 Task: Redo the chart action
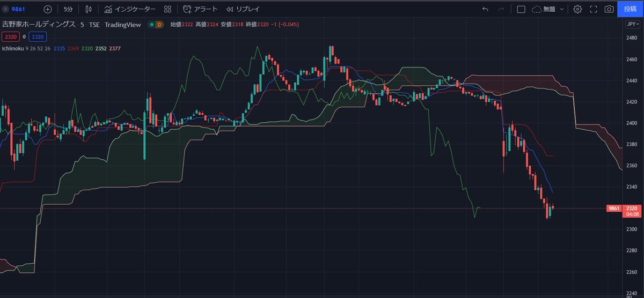501,9
